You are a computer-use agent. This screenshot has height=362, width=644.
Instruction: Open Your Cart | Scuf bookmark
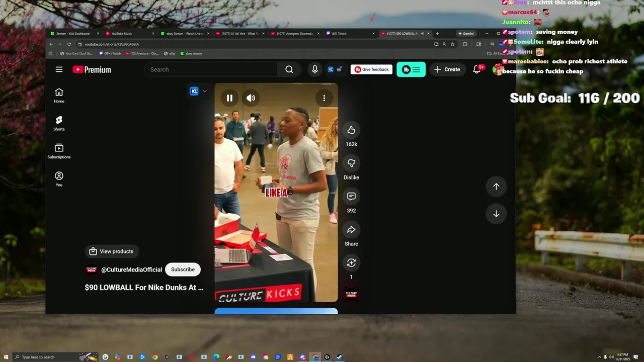coord(76,53)
